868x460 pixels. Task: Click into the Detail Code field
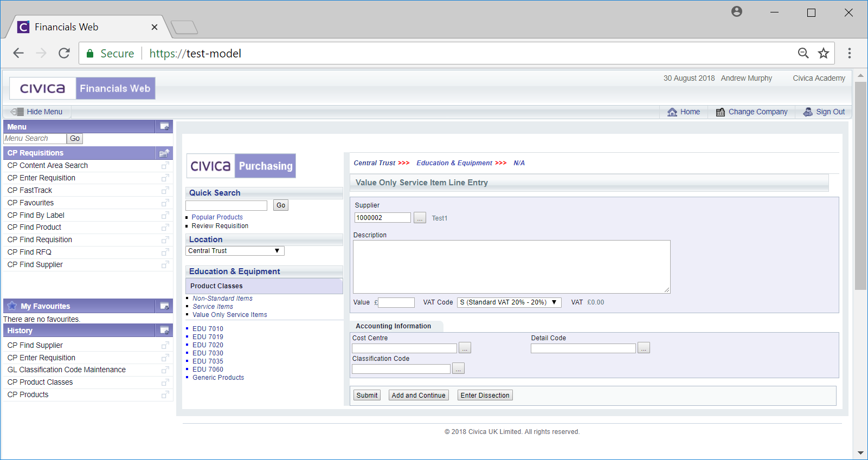(x=583, y=348)
